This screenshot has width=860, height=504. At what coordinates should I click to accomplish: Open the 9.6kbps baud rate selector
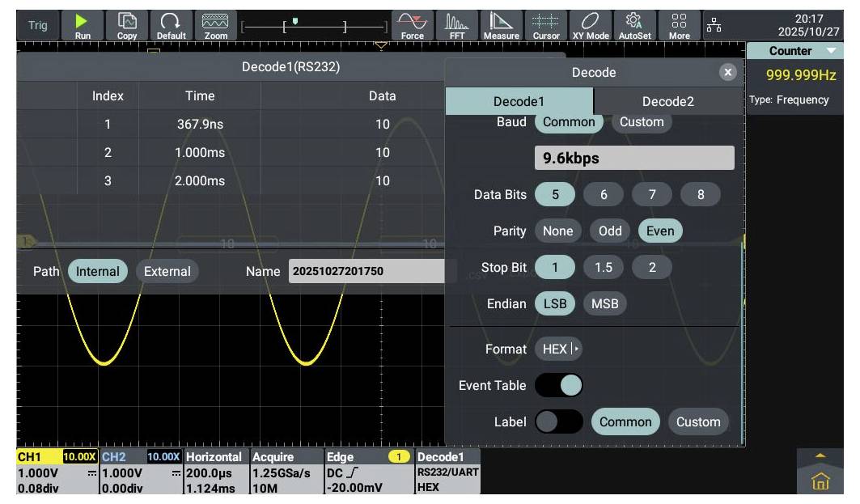(634, 158)
